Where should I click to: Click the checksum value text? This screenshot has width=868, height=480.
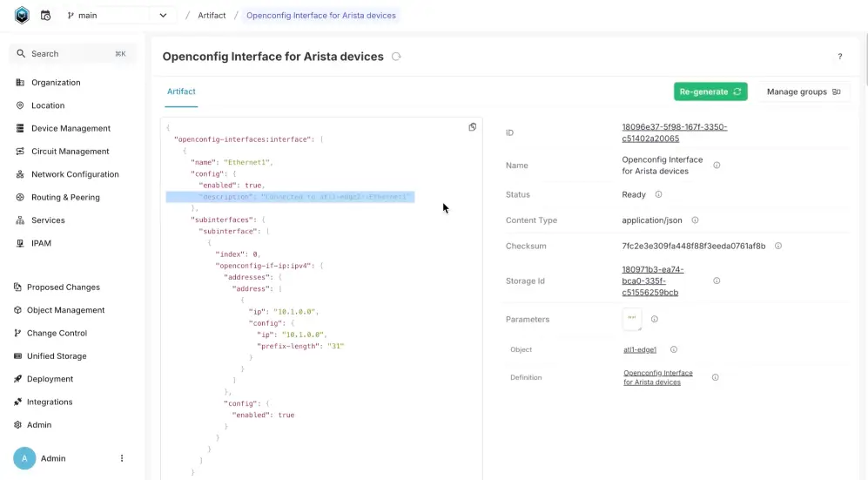[x=694, y=246]
